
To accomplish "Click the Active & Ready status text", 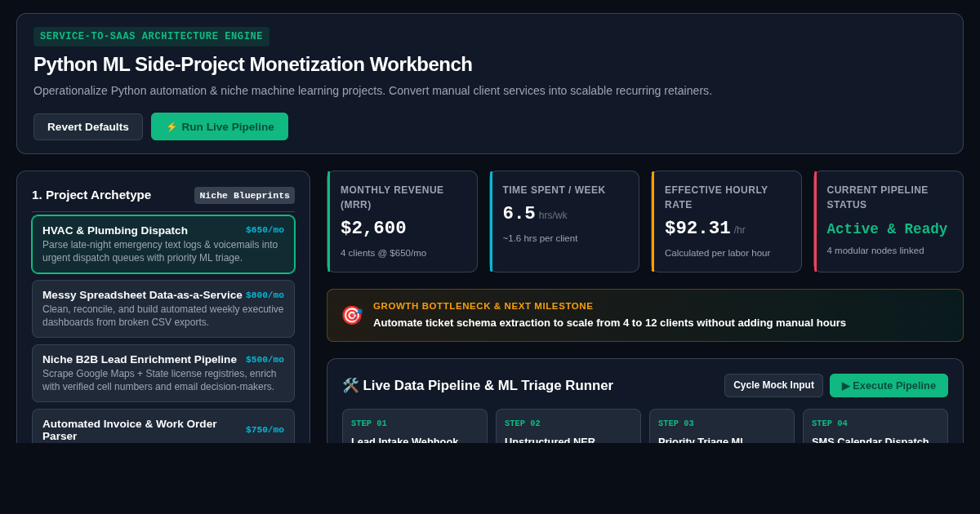I will coord(887,229).
